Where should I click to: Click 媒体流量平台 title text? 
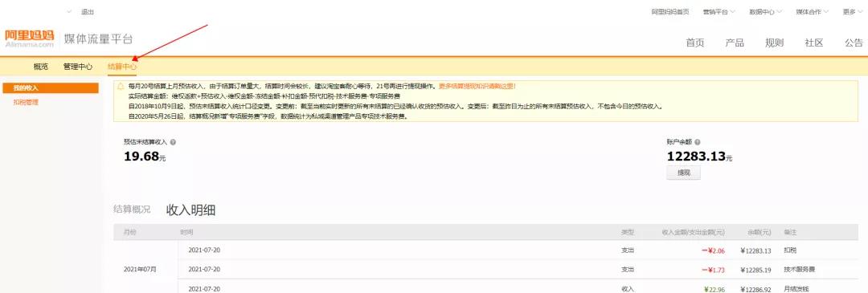tap(99, 39)
